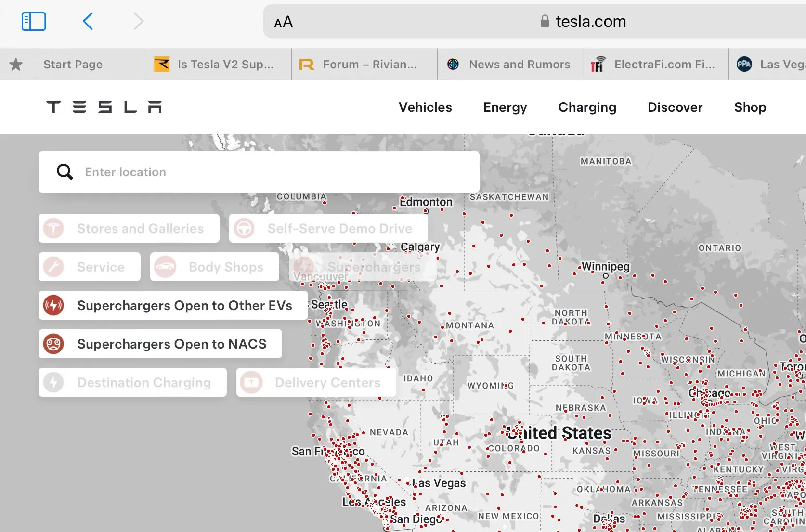Click the SASKATCHEWAN label on the map
Image resolution: width=806 pixels, height=532 pixels.
[x=509, y=197]
